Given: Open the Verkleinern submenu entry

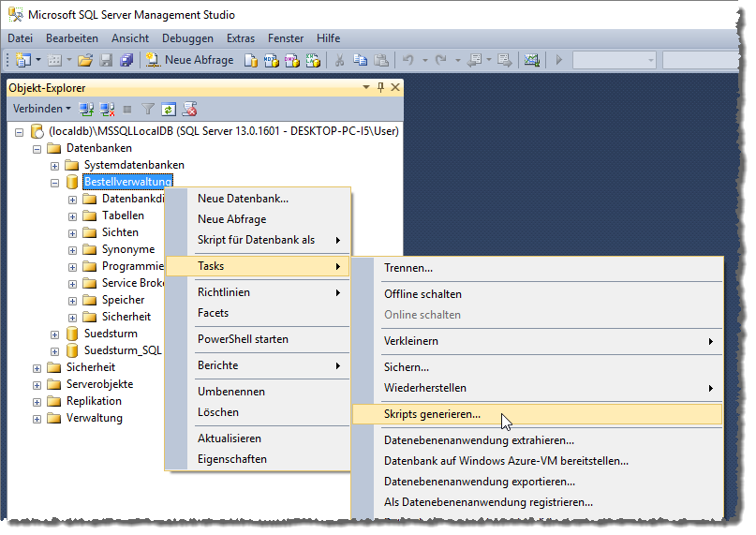Looking at the screenshot, I should 411,341.
